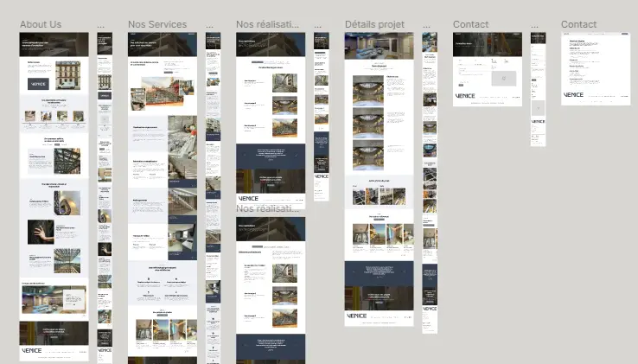
Task: Select the "Contact" label above the all-white frame
Action: (578, 24)
